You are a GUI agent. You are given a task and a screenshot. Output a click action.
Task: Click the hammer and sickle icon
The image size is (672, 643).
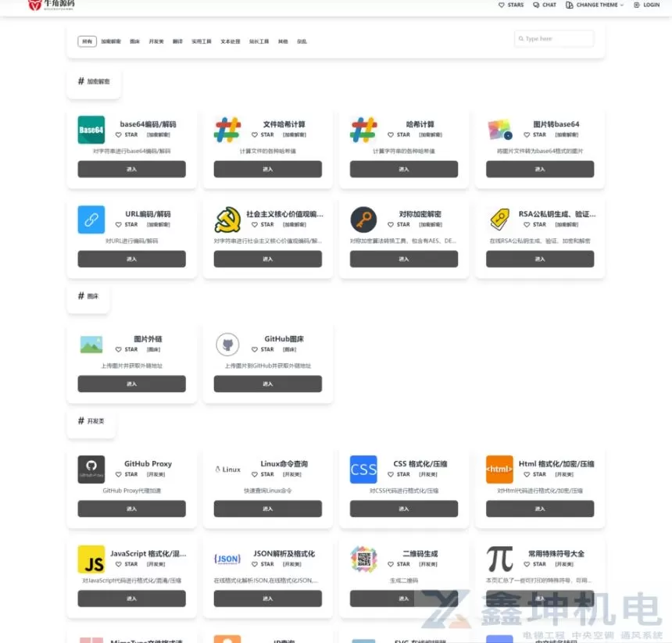[x=227, y=220]
